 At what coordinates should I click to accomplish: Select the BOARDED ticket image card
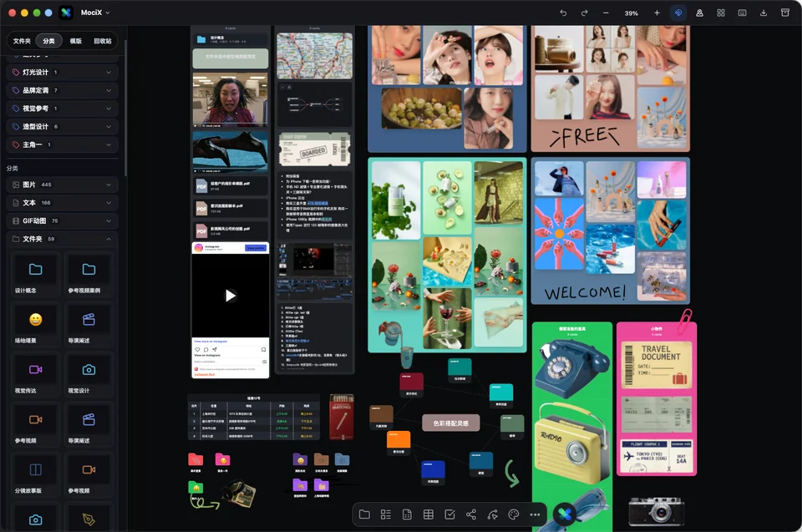[315, 149]
